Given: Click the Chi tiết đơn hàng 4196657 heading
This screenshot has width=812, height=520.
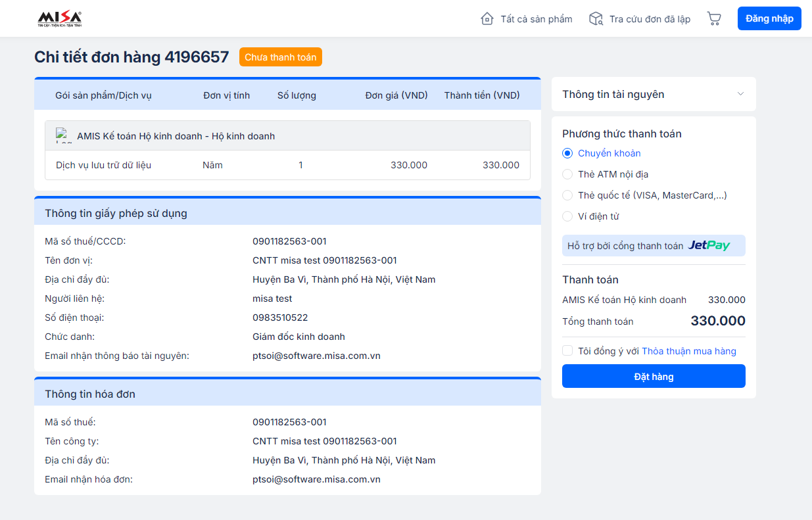Looking at the screenshot, I should tap(131, 57).
